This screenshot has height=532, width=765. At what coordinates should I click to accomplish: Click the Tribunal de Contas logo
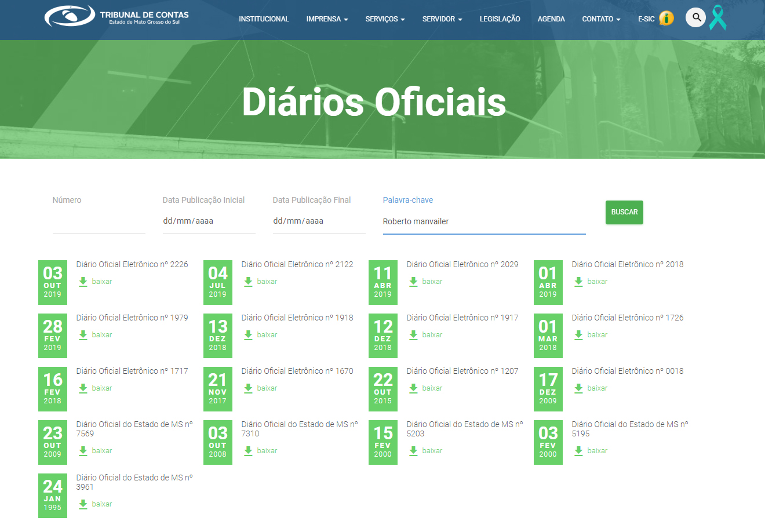[116, 16]
